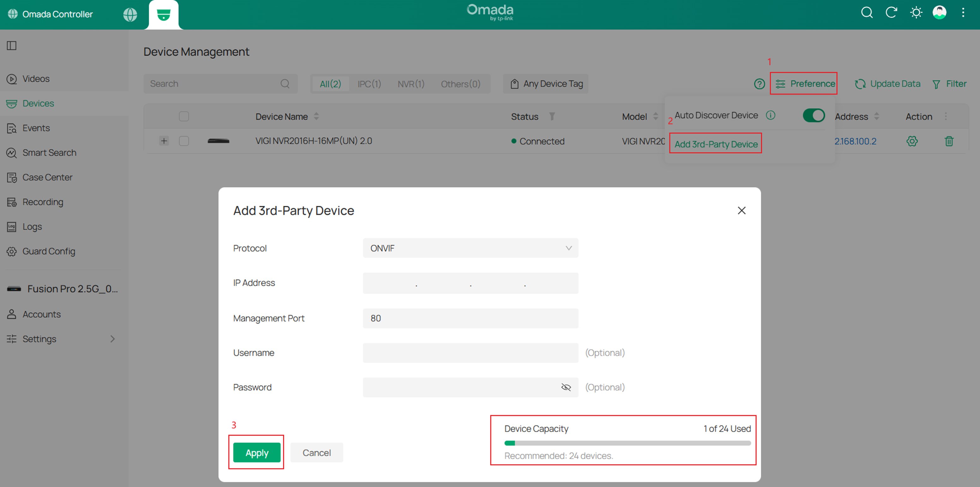Open Videos in the sidebar
Image resolution: width=980 pixels, height=487 pixels.
(x=64, y=79)
